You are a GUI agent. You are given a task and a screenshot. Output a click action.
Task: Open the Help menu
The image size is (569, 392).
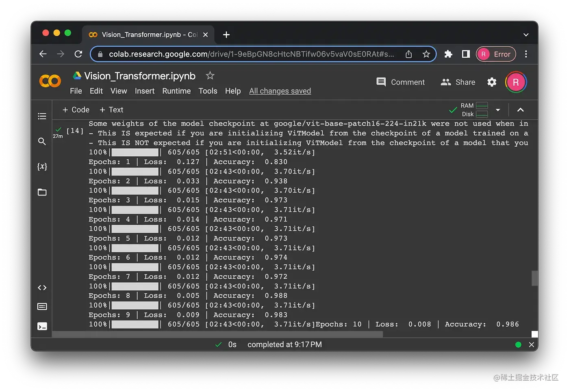pyautogui.click(x=233, y=91)
